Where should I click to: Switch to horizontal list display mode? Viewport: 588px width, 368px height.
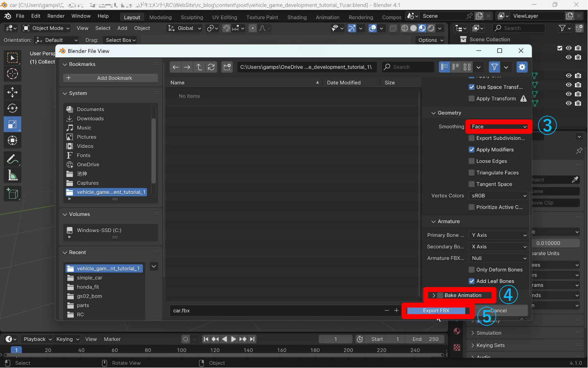point(456,67)
